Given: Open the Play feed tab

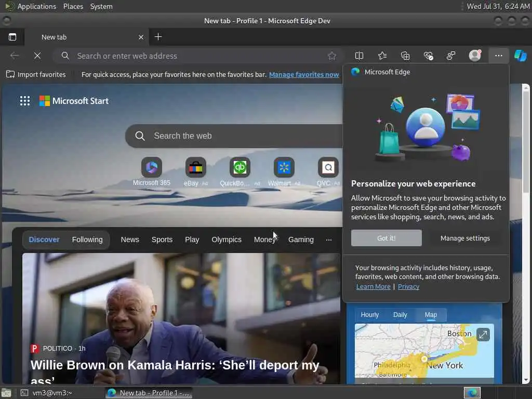Looking at the screenshot, I should tap(192, 240).
